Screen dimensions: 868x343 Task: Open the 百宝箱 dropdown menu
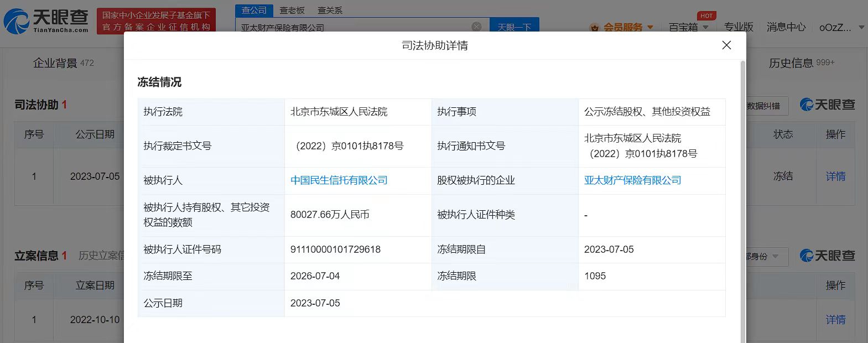tap(689, 27)
